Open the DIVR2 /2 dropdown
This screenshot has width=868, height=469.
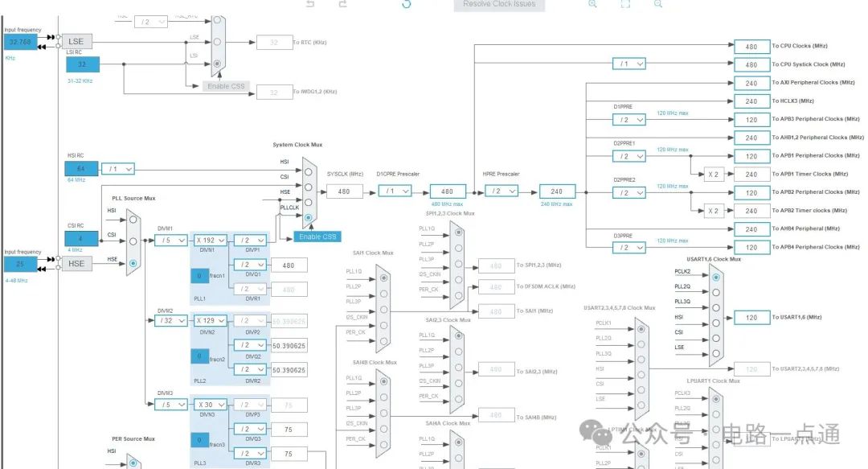(250, 369)
